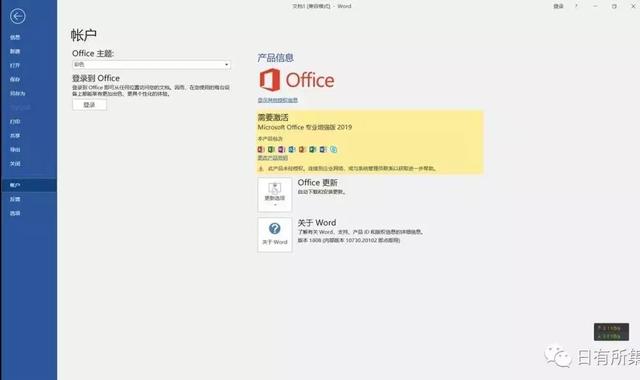
Task: Click the 登录到 Office heading
Action: (x=96, y=78)
